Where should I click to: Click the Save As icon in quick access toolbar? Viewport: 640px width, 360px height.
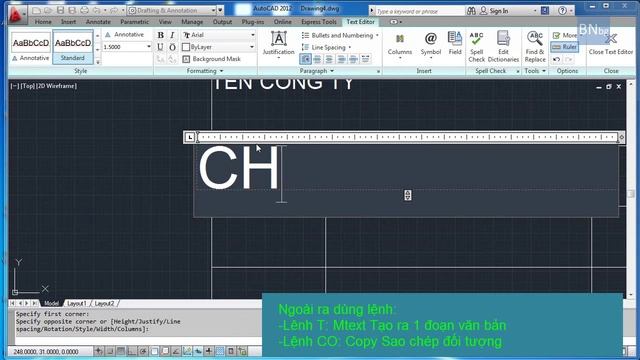point(72,10)
